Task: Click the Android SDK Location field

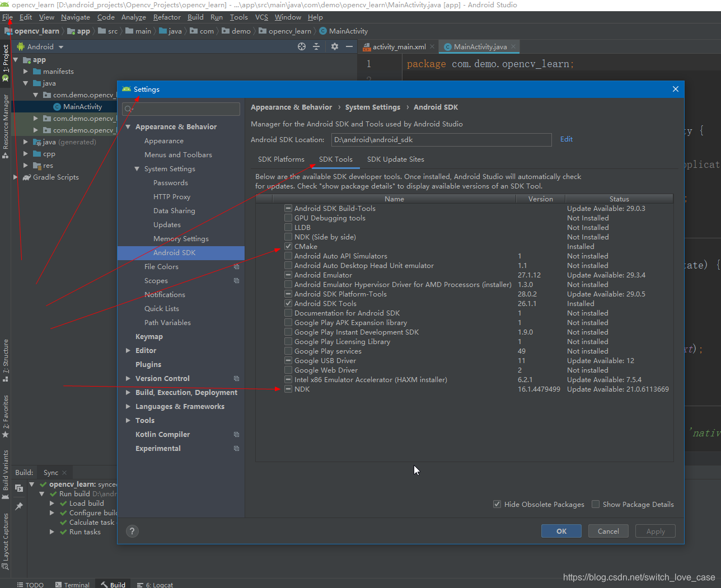Action: 442,140
